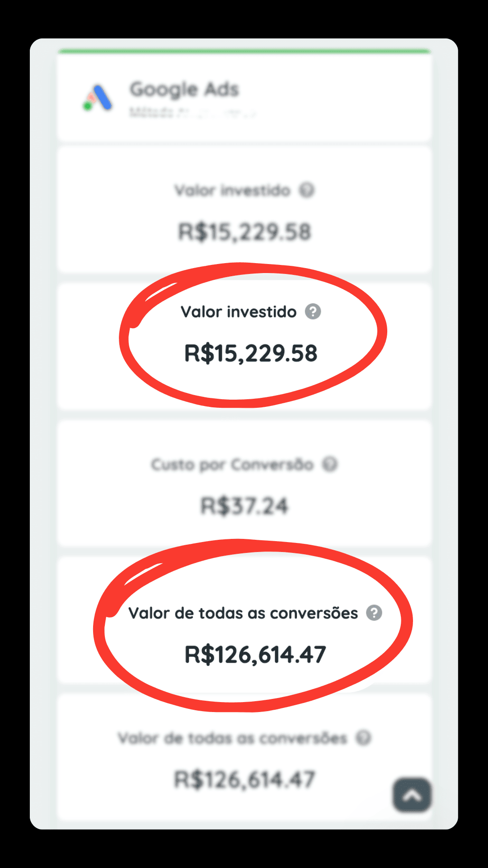488x868 pixels.
Task: Select the red-circled R$15,229.58 amount
Action: pos(251,353)
